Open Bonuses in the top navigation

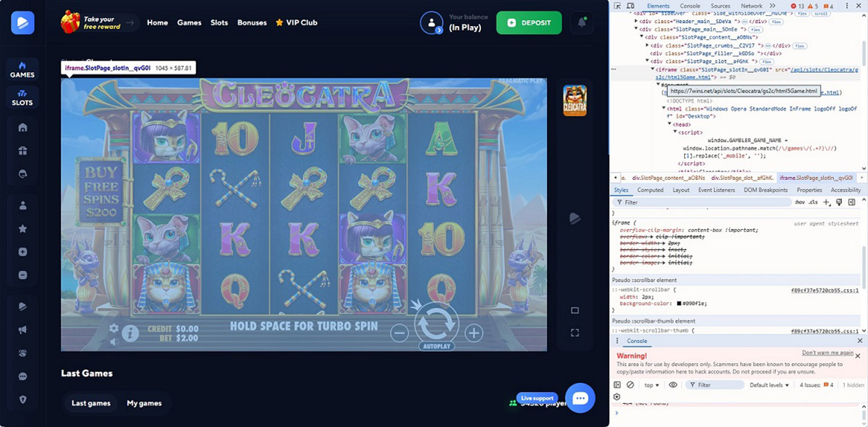tap(252, 22)
